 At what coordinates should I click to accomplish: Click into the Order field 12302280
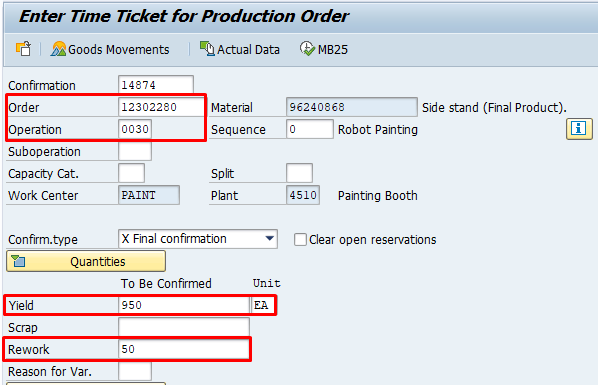(x=161, y=107)
